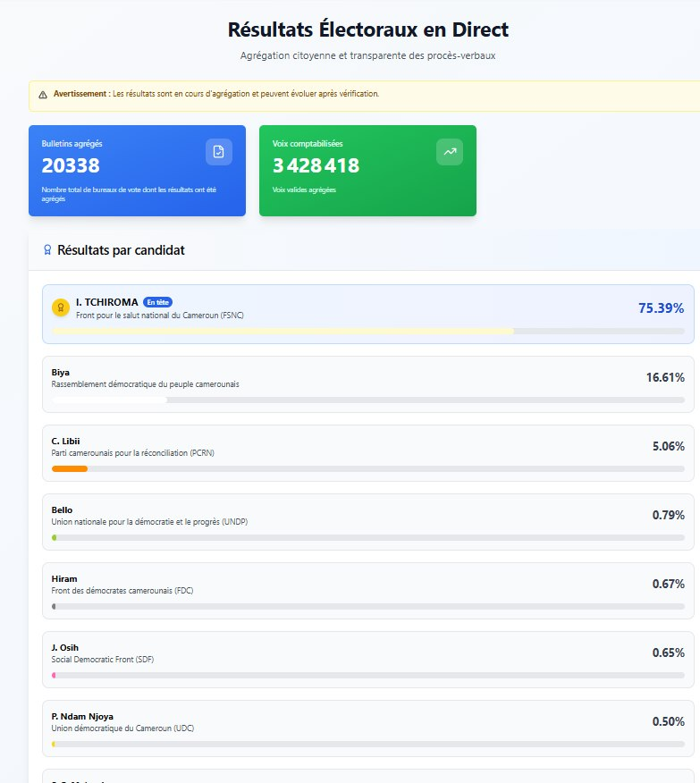Screen dimensions: 700x783
Task: Click the 'Voix valides agrégées' caption
Action: coord(304,189)
